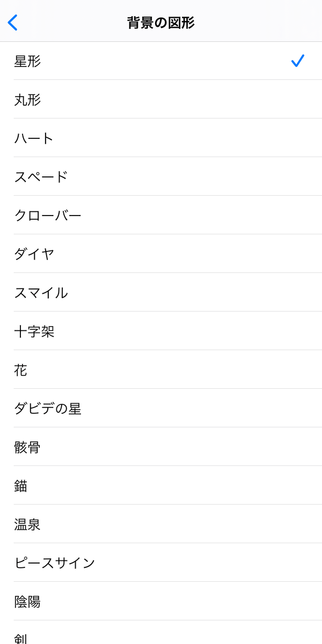Select 十字架 from shape list
This screenshot has width=322, height=644.
[161, 331]
